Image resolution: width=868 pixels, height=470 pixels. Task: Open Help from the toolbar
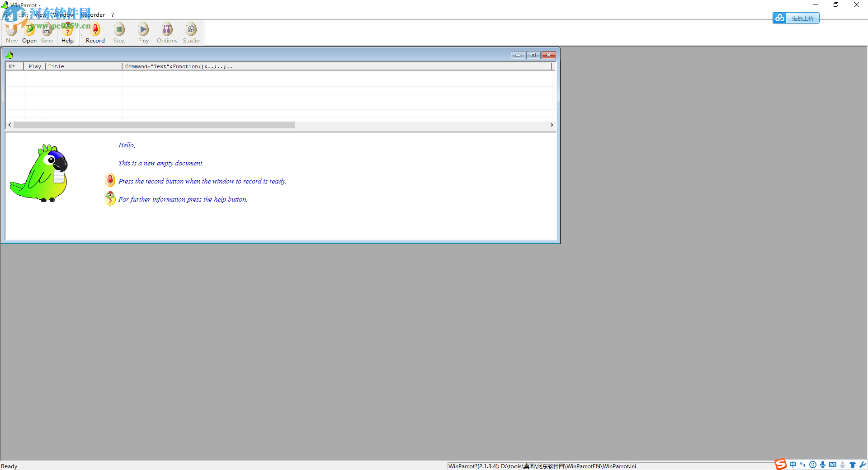[x=67, y=33]
